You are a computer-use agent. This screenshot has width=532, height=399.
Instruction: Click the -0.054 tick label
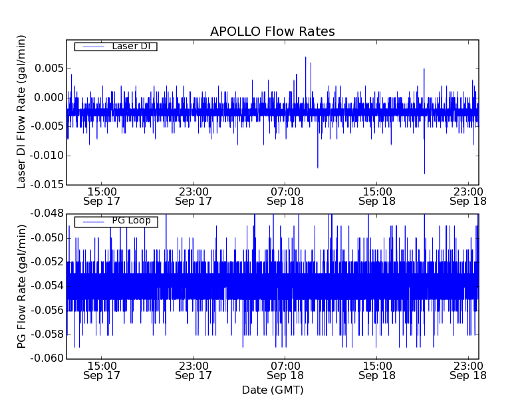point(47,286)
